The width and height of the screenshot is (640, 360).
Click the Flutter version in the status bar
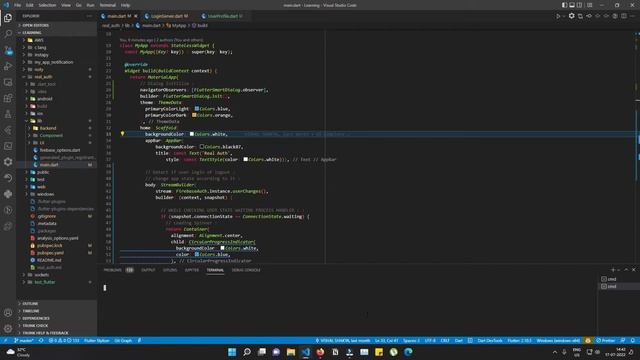519,340
